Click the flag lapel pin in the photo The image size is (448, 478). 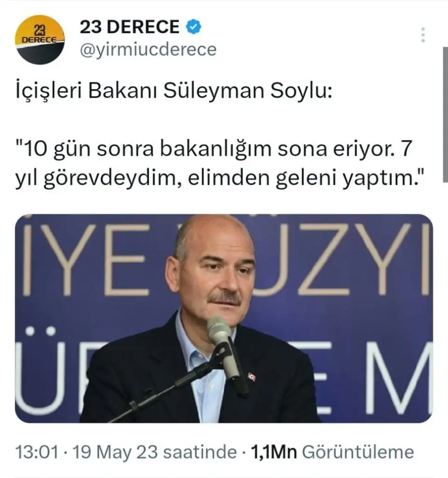pos(252,377)
